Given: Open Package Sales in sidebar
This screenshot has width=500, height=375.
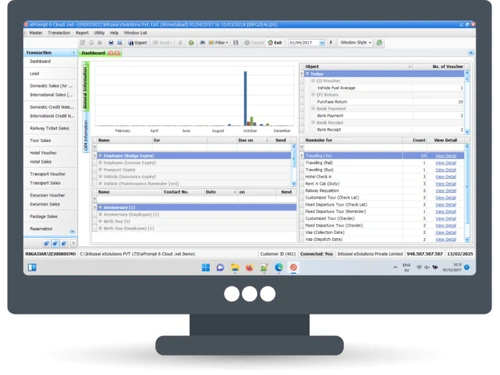Looking at the screenshot, I should pyautogui.click(x=44, y=216).
